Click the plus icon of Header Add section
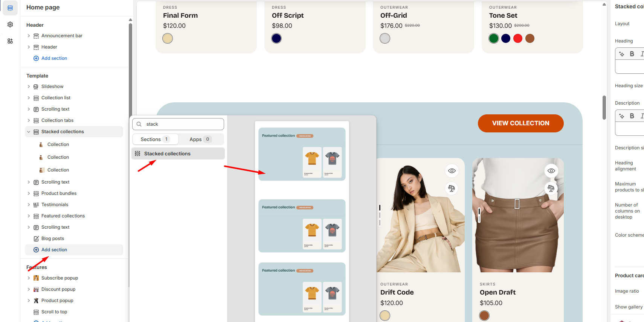The height and width of the screenshot is (322, 644). point(36,58)
